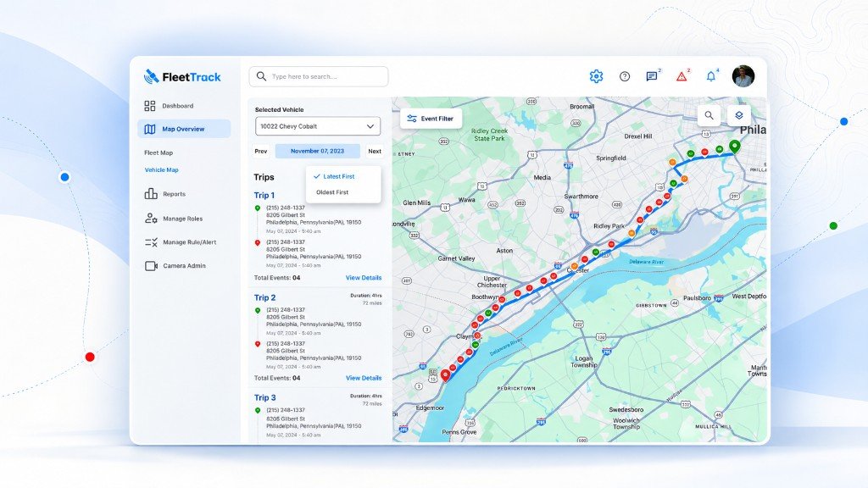This screenshot has width=868, height=488.
Task: Open the messages chat icon
Action: pos(652,76)
